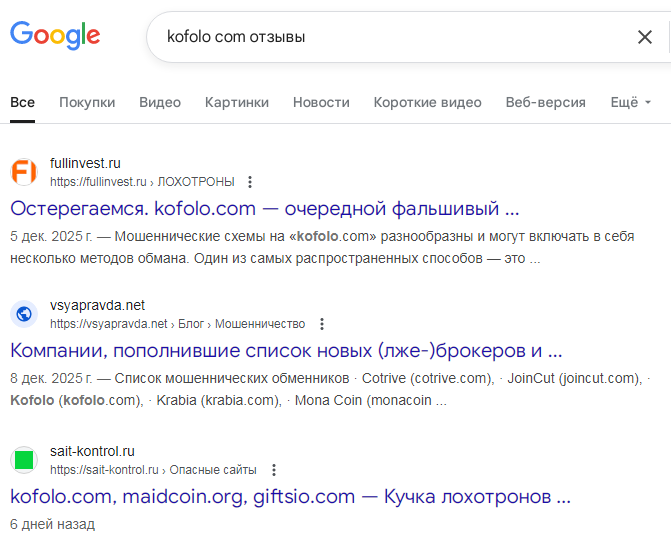Click the sait-kontrol.ru green favicon
Image resolution: width=671 pixels, height=545 pixels.
click(x=24, y=460)
